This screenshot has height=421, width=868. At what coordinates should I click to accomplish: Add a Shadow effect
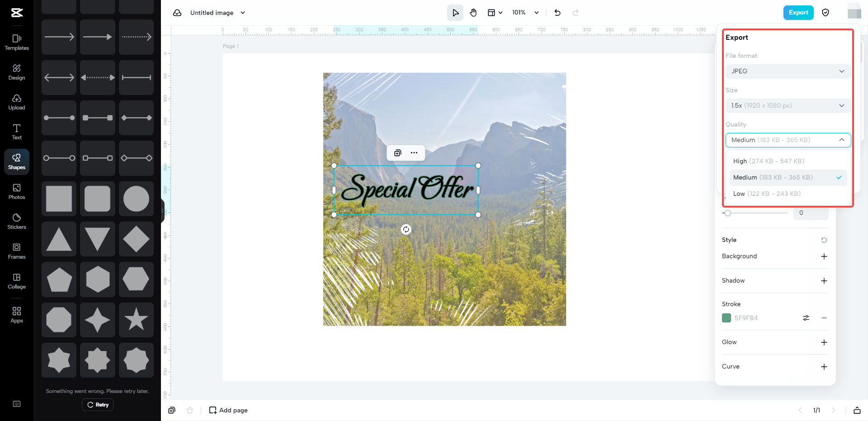(824, 281)
